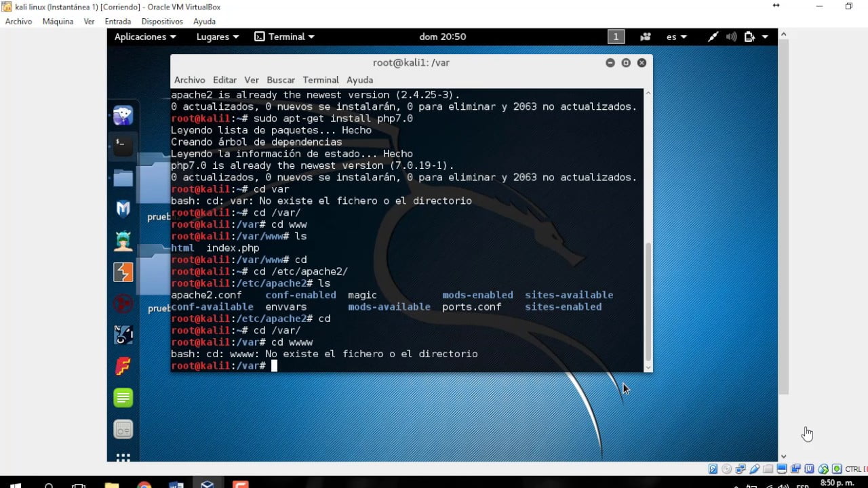Click the dom 20:50 clock
868x488 pixels.
coord(443,37)
